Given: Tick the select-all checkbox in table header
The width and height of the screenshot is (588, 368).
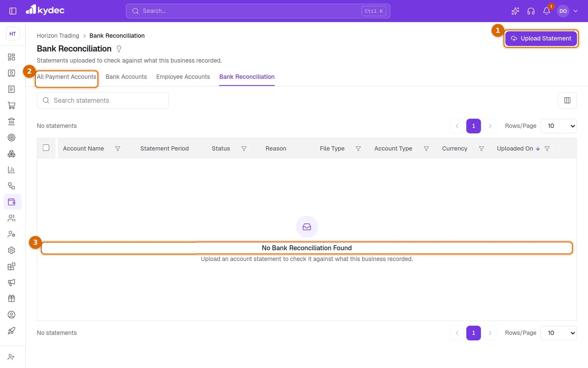Looking at the screenshot, I should click(x=46, y=148).
